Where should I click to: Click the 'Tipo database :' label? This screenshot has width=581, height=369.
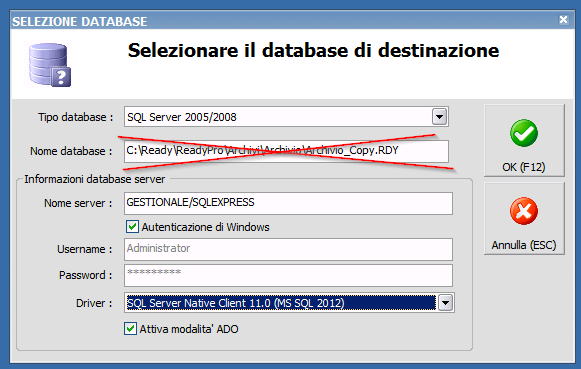pos(76,117)
